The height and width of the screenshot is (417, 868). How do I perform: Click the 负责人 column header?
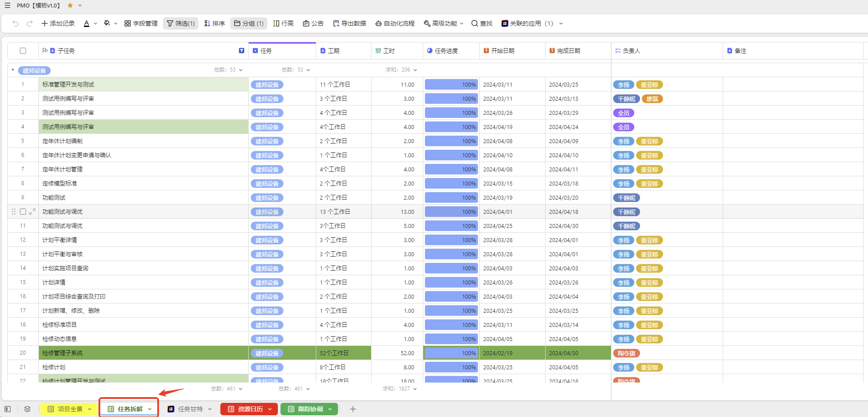pos(667,51)
